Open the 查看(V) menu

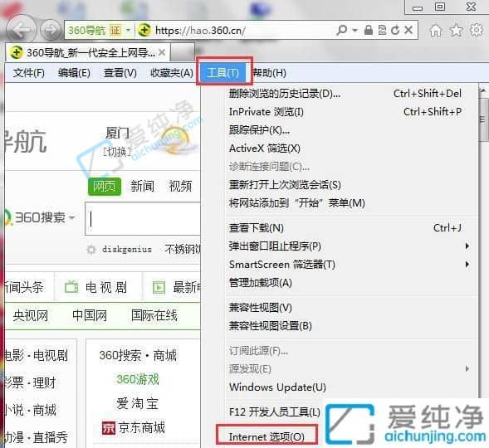tap(120, 73)
